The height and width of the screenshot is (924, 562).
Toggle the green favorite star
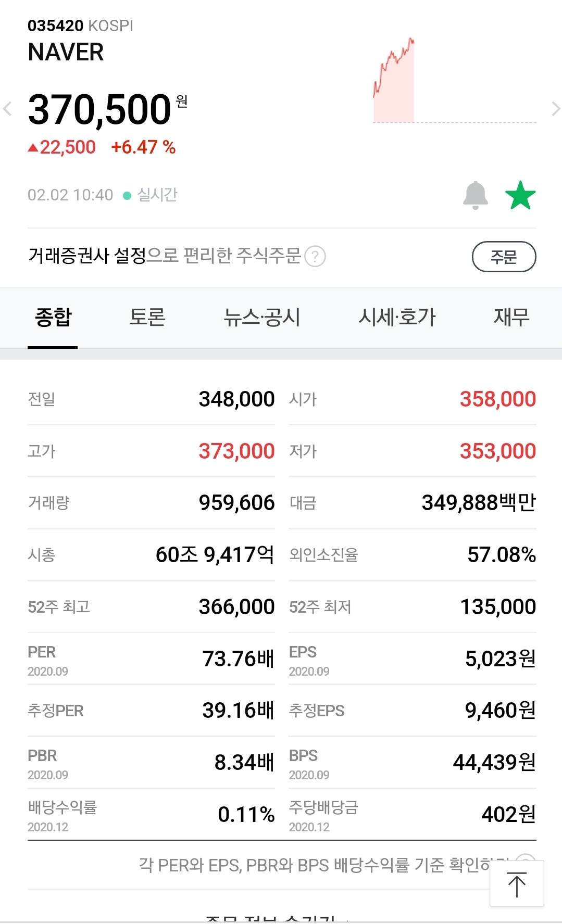coord(520,196)
